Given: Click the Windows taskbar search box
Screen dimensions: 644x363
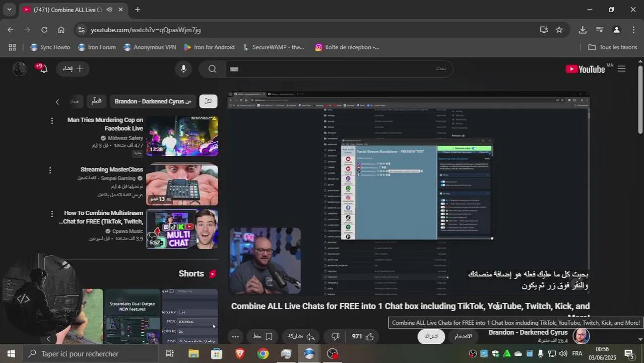Looking at the screenshot, I should coord(91,353).
